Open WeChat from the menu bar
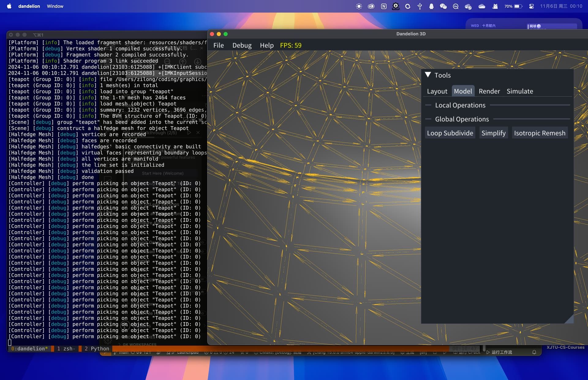The image size is (588, 380). click(x=443, y=6)
